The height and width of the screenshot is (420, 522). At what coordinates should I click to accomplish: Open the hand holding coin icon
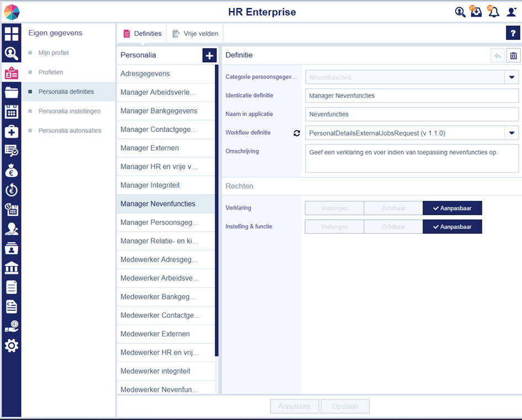tap(11, 326)
